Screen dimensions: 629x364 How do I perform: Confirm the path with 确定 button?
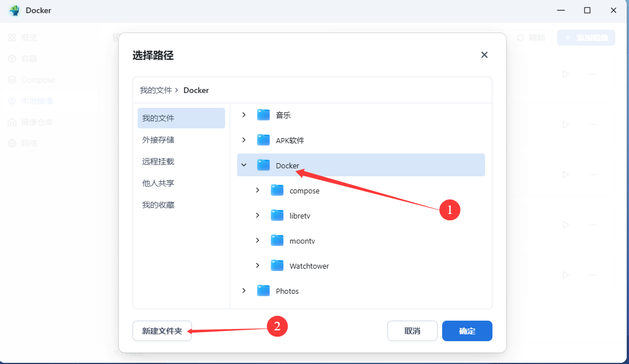(x=467, y=331)
